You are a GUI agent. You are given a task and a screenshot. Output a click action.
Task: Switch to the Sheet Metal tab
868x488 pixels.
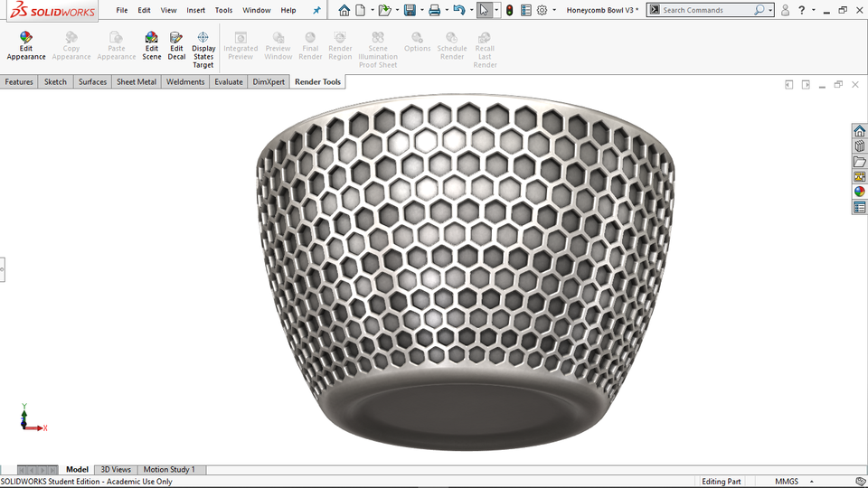pyautogui.click(x=136, y=81)
